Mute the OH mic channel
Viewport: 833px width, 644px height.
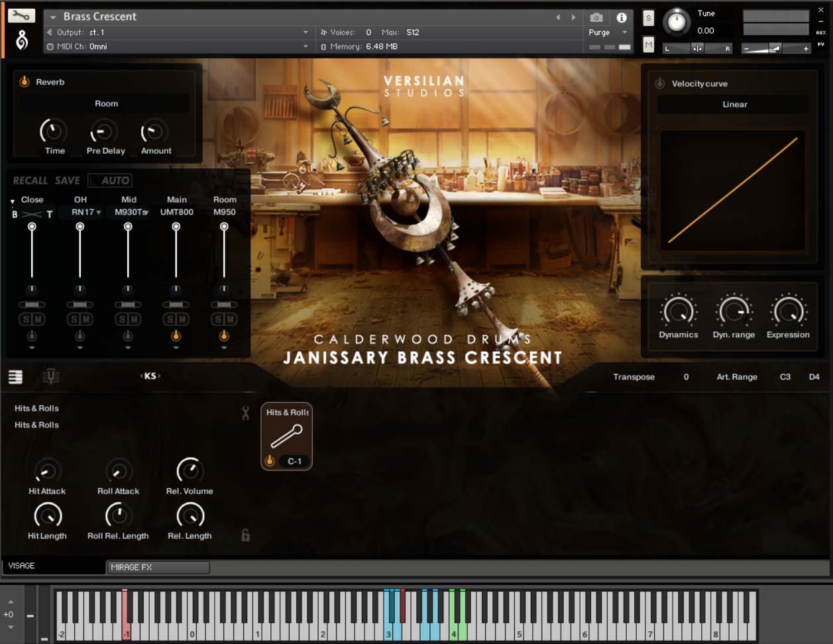click(86, 319)
